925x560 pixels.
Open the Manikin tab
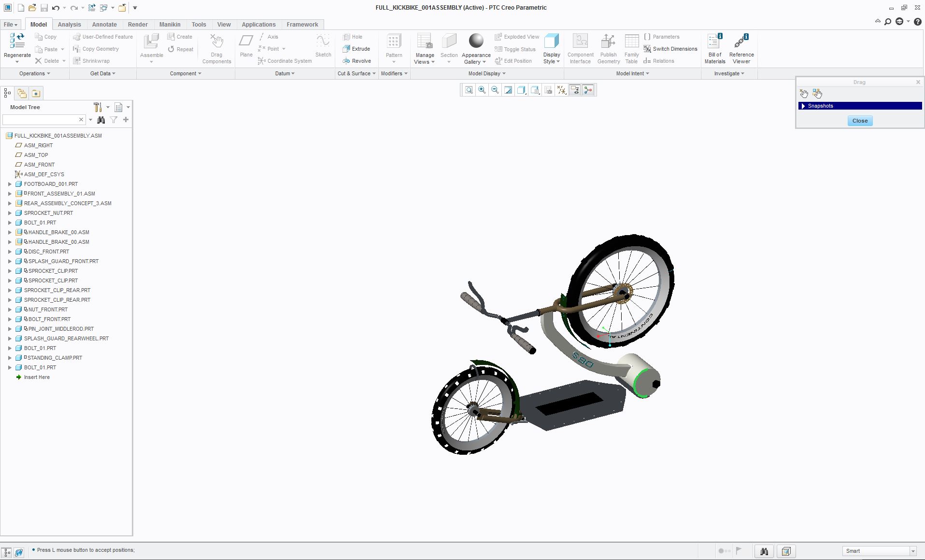pos(170,24)
